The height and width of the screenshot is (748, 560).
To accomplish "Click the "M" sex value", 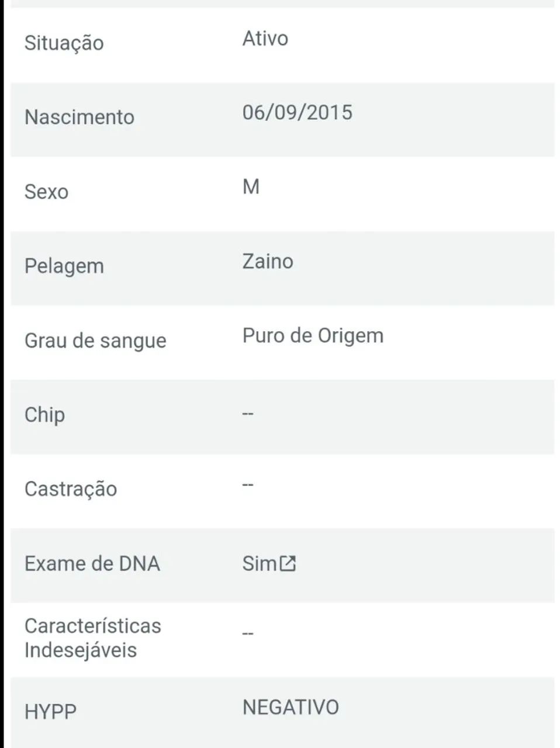I will 251,187.
